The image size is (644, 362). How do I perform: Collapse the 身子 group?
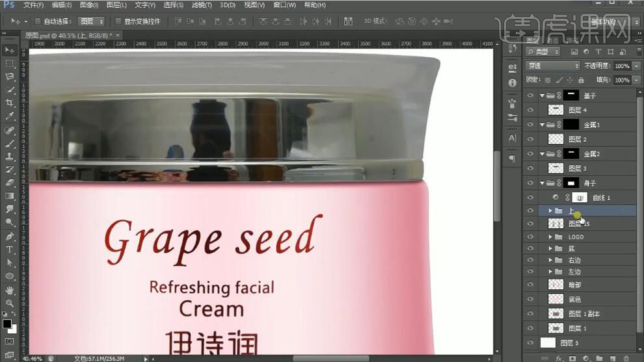[542, 183]
